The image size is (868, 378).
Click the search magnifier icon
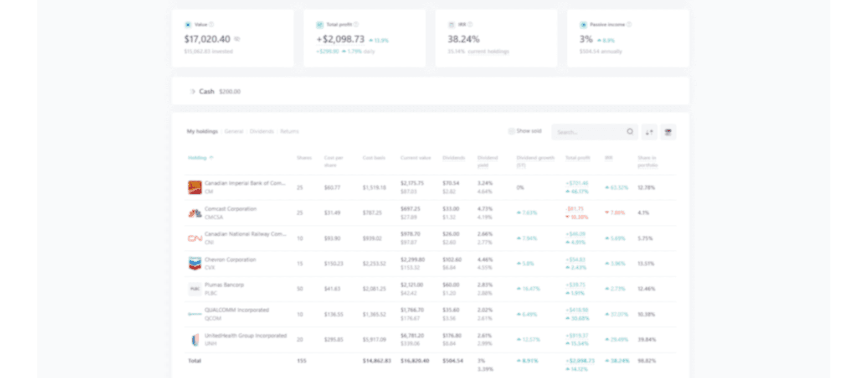pyautogui.click(x=630, y=132)
